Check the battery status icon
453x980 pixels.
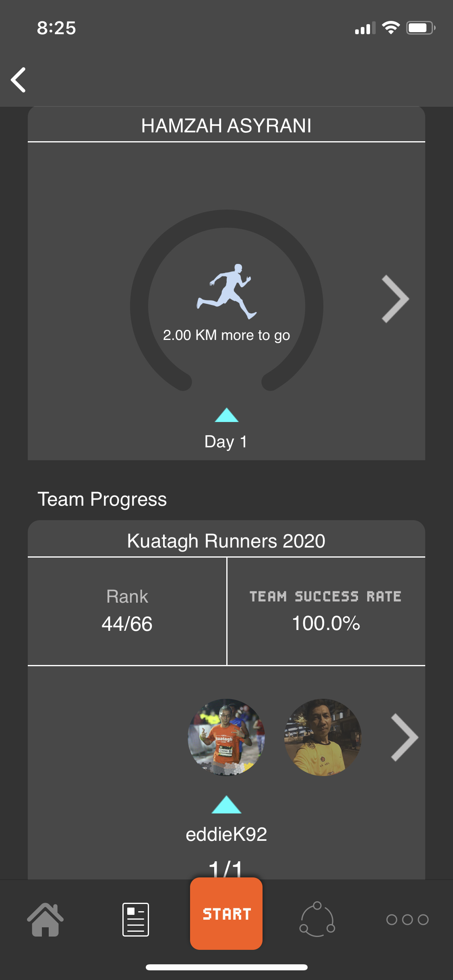point(420,28)
